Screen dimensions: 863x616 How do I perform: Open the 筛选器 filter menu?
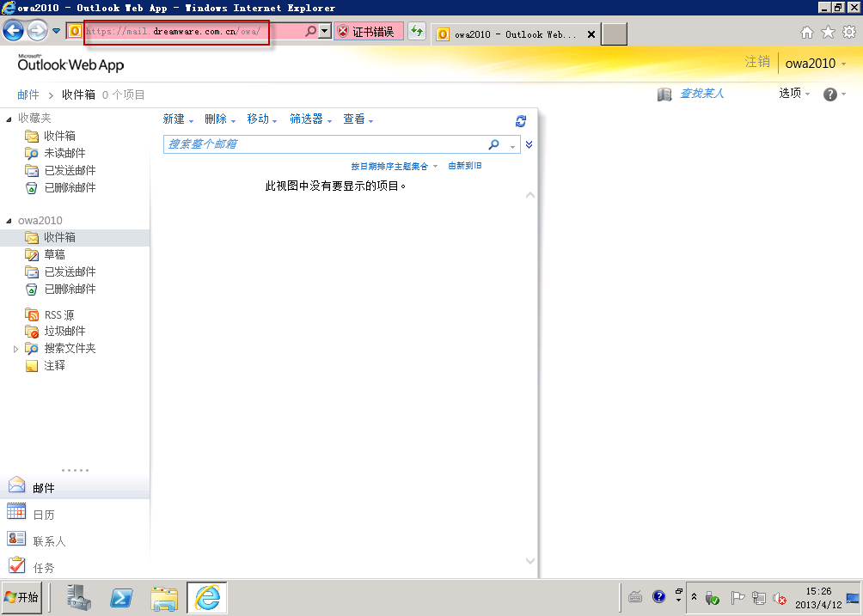coord(311,119)
